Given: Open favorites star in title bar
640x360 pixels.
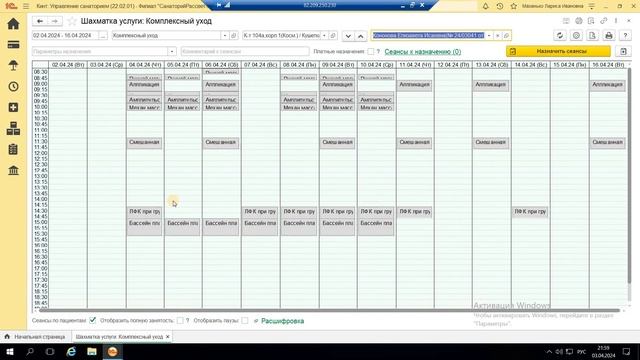Looking at the screenshot, I should pos(513,6).
